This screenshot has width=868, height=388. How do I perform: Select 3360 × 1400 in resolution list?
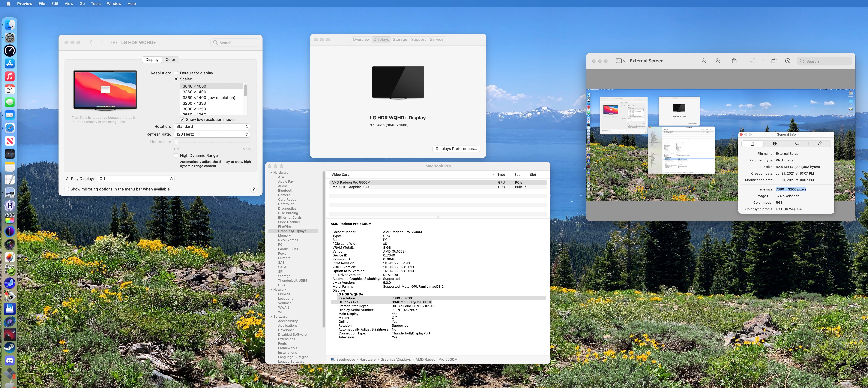click(194, 92)
